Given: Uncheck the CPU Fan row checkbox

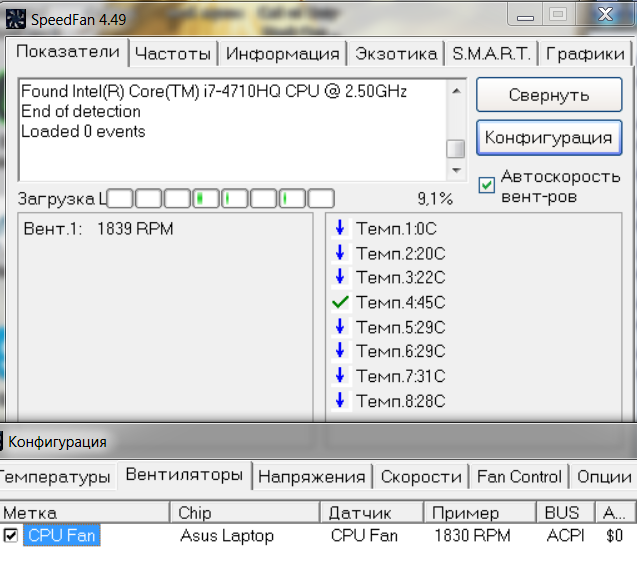Looking at the screenshot, I should pyautogui.click(x=11, y=535).
